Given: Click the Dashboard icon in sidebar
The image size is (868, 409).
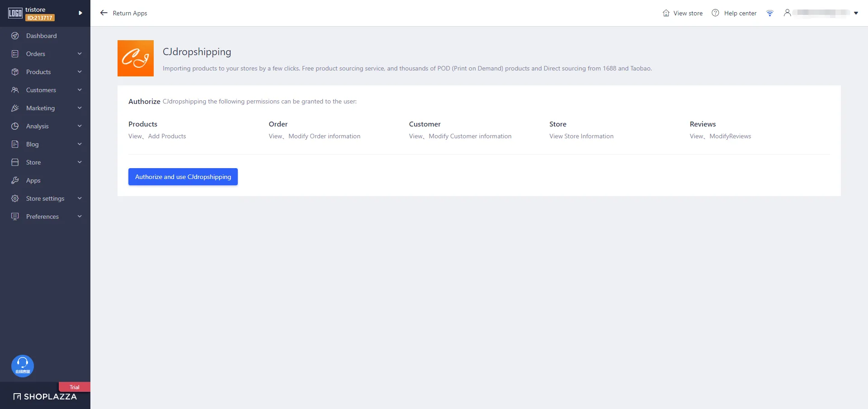Looking at the screenshot, I should pos(15,36).
